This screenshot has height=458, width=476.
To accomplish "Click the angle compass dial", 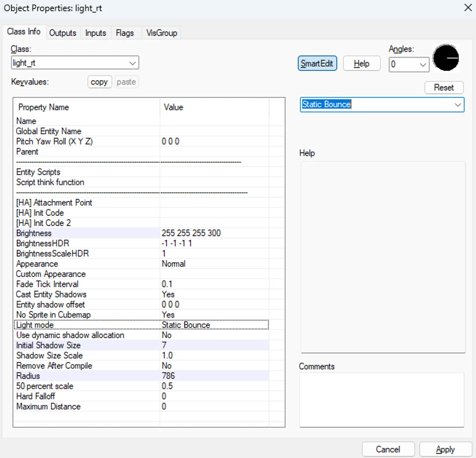I will [x=446, y=58].
